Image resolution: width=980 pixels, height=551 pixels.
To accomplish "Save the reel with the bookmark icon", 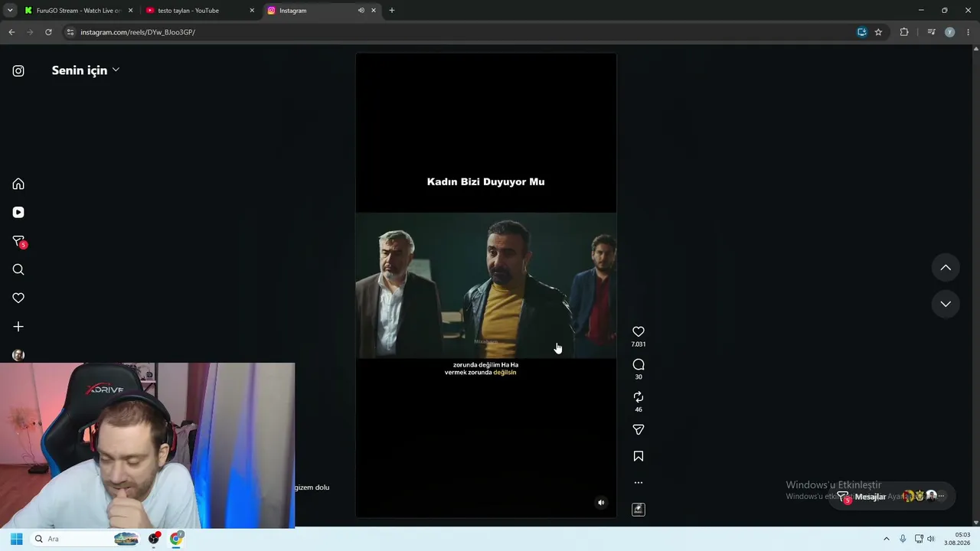I will pyautogui.click(x=639, y=456).
